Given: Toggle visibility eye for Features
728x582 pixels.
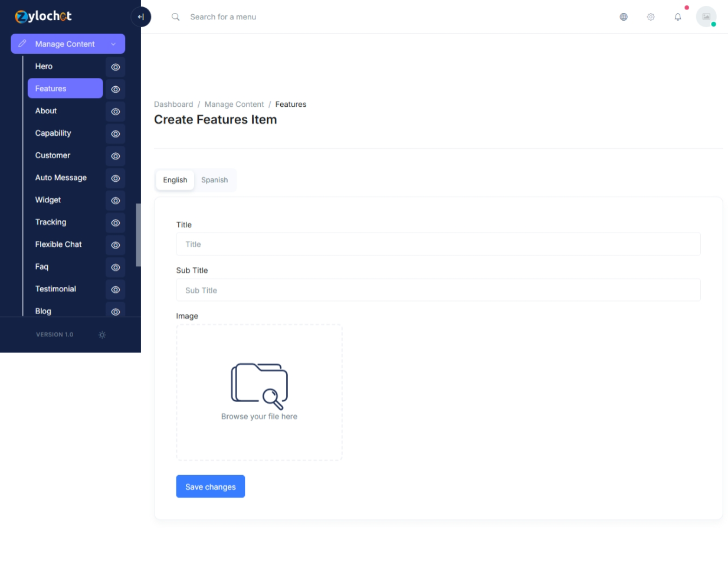Looking at the screenshot, I should (116, 89).
